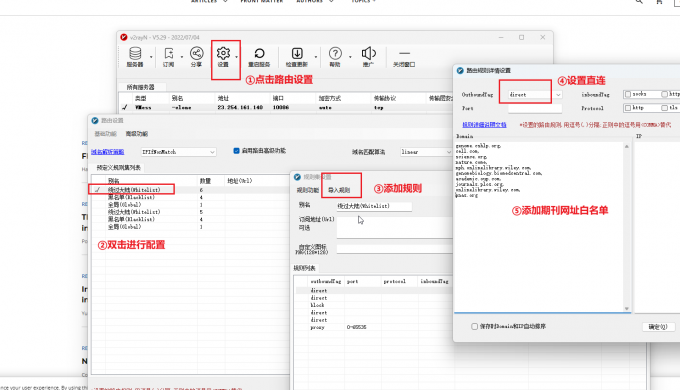Click the 订阅地址(Url) text box
The image size is (680, 390).
pos(395,227)
